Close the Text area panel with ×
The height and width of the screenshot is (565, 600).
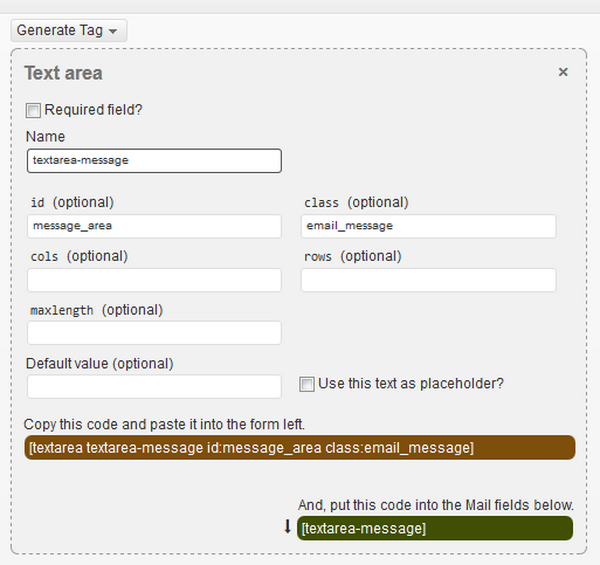point(563,72)
